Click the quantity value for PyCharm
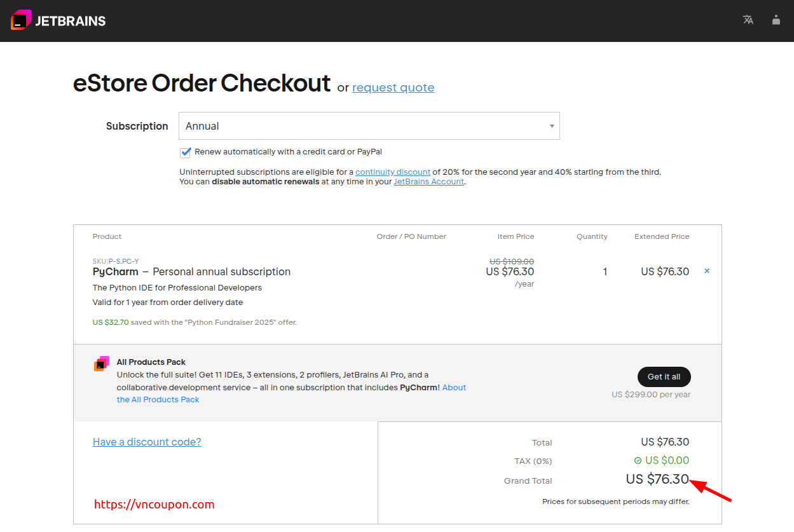This screenshot has width=794, height=532. 605,271
